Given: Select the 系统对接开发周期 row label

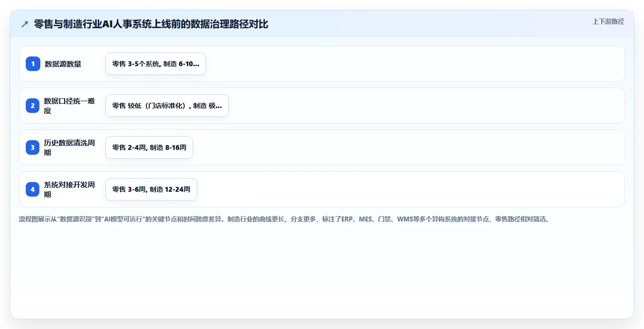Looking at the screenshot, I should click(70, 189).
